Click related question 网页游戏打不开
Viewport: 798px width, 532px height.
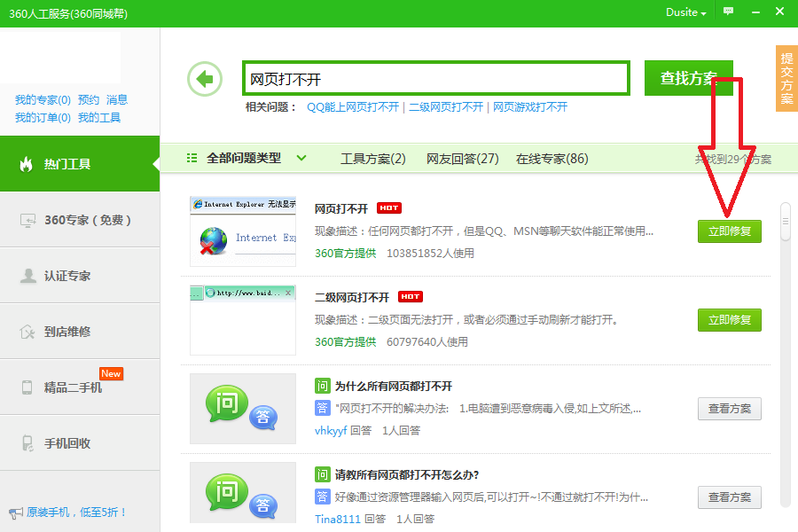pyautogui.click(x=530, y=107)
